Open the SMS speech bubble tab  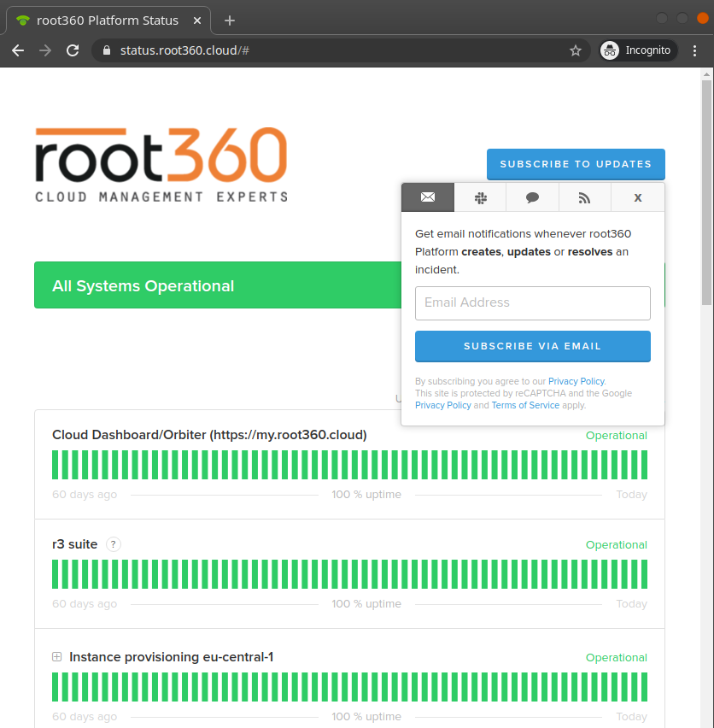(533, 197)
